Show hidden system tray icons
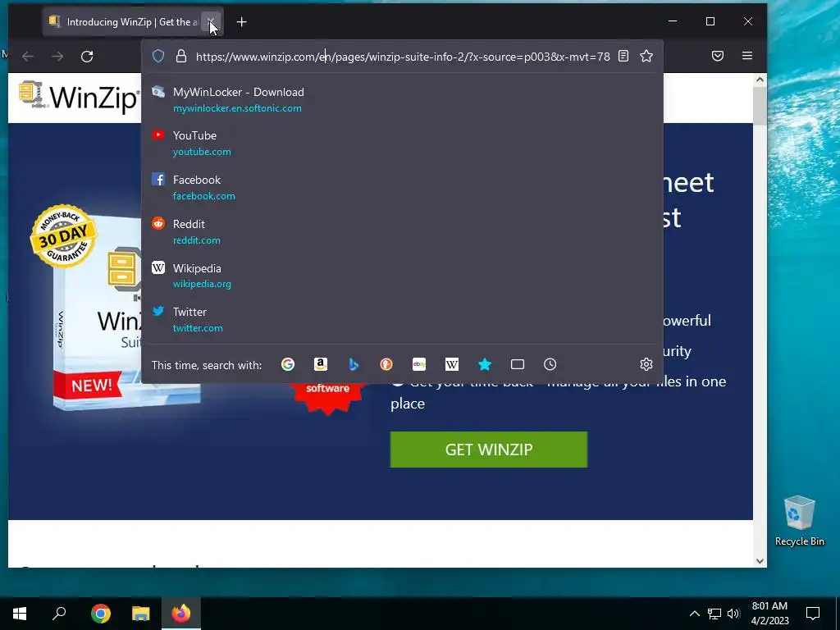Image resolution: width=840 pixels, height=630 pixels. click(694, 614)
